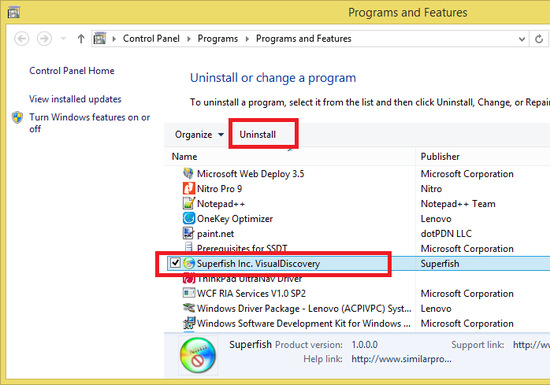Select Prerequisites for SSDT entry
550x385 pixels.
coord(242,248)
